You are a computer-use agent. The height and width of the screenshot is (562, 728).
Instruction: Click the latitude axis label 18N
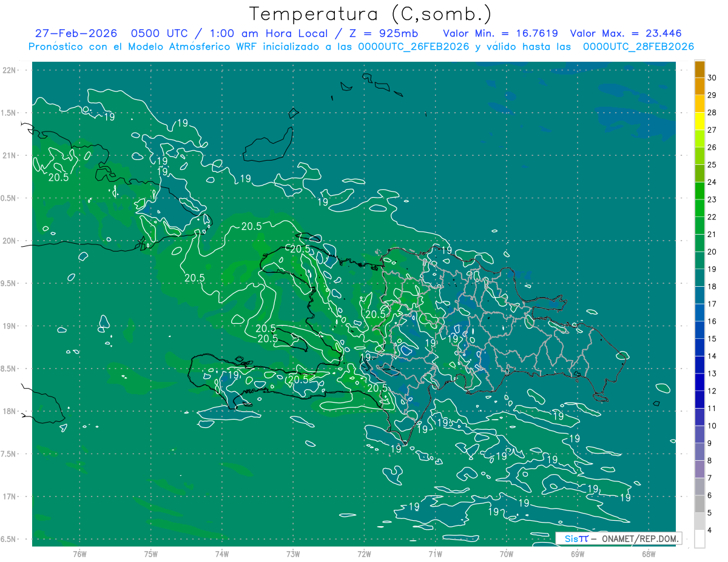(x=10, y=411)
